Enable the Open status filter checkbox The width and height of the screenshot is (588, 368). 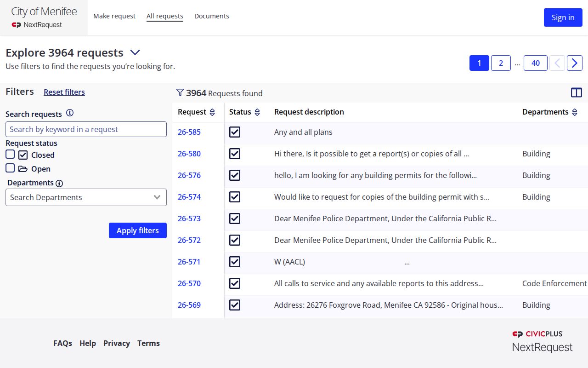pyautogui.click(x=10, y=168)
